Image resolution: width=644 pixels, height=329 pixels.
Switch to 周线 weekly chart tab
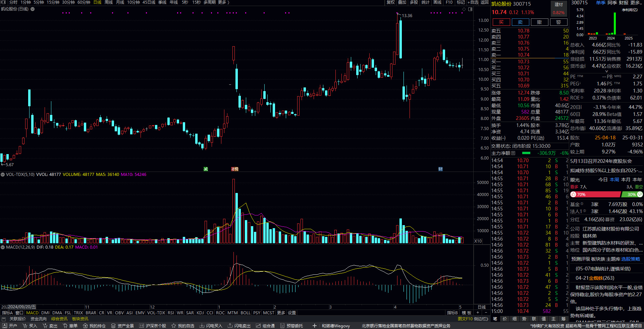[x=109, y=2]
